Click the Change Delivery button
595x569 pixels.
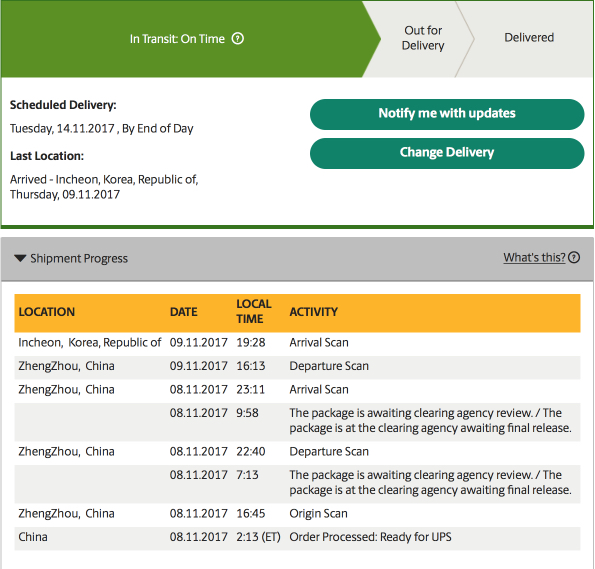pos(447,153)
